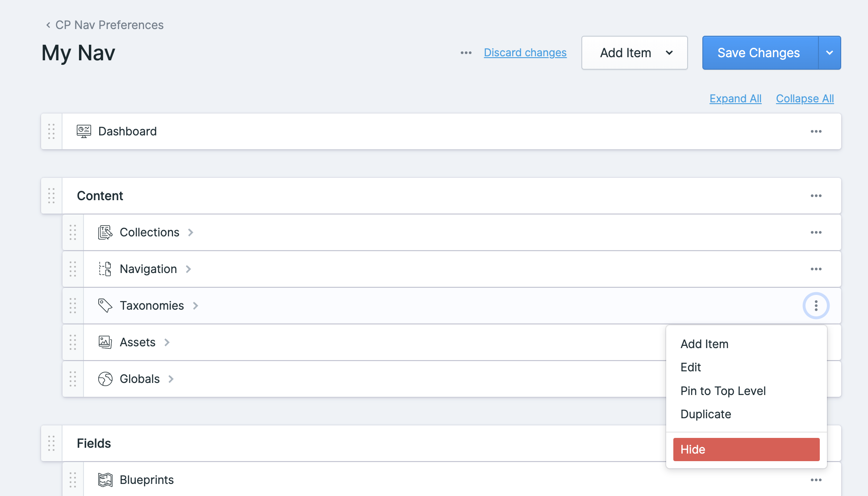Expand the Globals chevron arrow
This screenshot has height=496, width=868.
click(172, 379)
